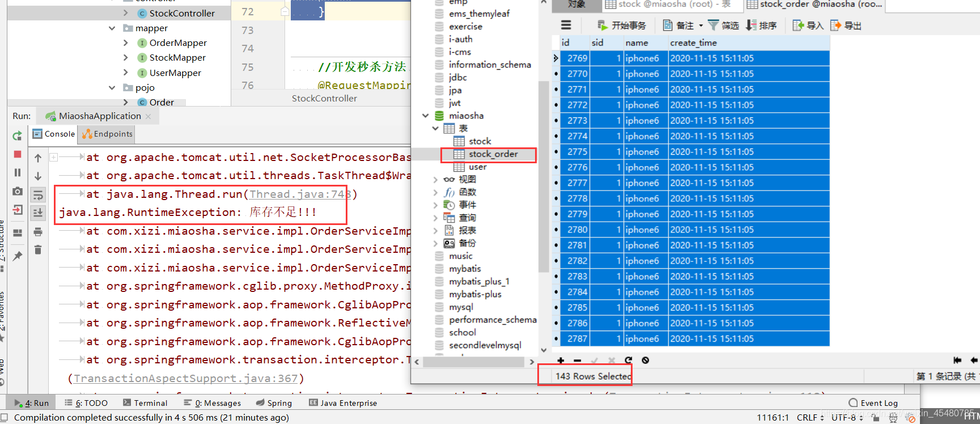The height and width of the screenshot is (424, 980).
Task: Expand the StockController node arrow
Action: pos(126,13)
